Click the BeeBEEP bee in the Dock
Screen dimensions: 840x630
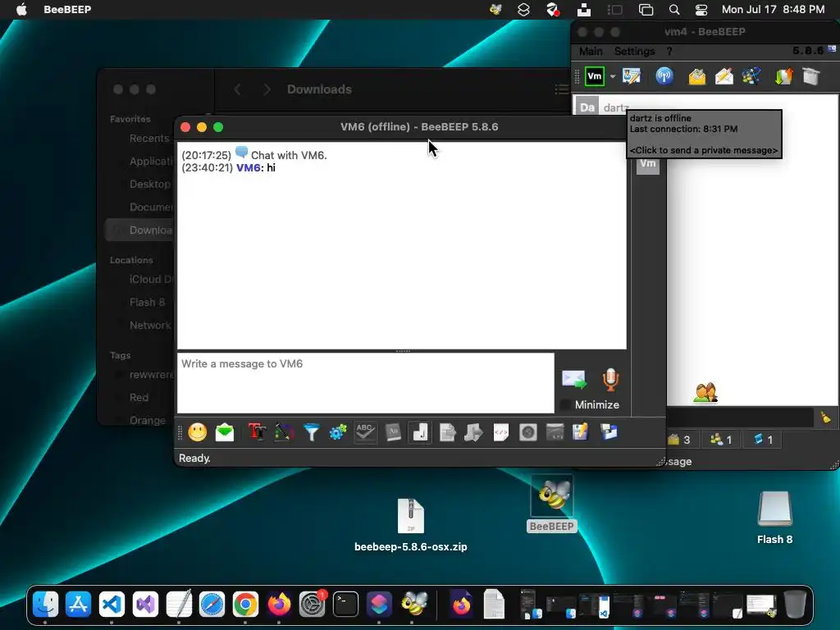pyautogui.click(x=413, y=605)
